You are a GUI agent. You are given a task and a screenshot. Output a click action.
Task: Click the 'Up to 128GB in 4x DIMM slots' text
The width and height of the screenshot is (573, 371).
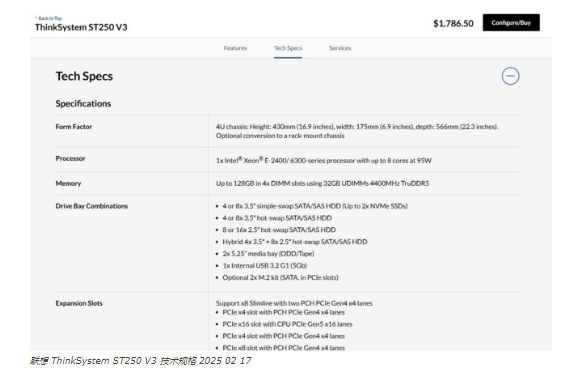pyautogui.click(x=322, y=183)
